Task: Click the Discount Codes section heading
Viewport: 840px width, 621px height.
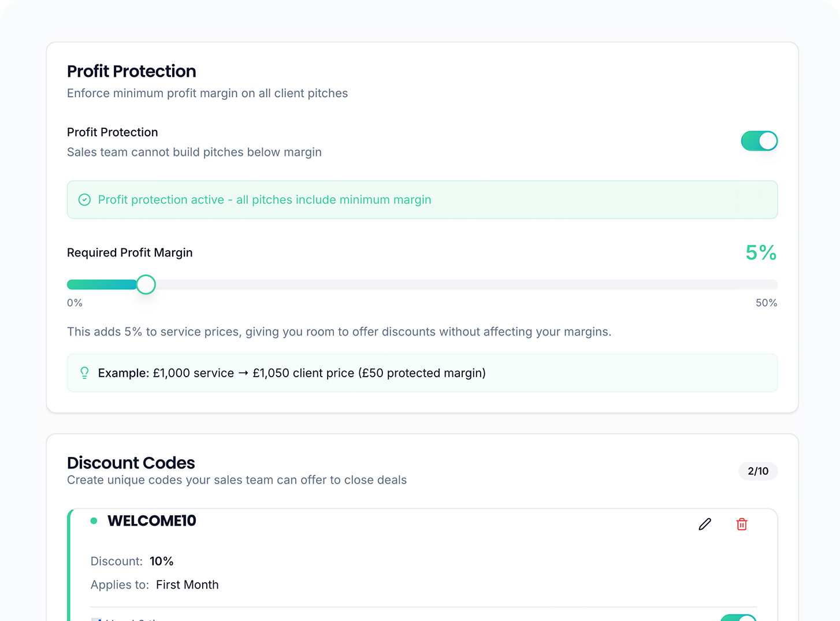Action: point(131,463)
